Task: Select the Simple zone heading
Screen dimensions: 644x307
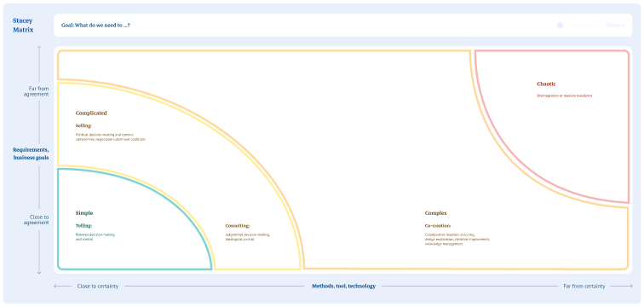Action: (84, 213)
